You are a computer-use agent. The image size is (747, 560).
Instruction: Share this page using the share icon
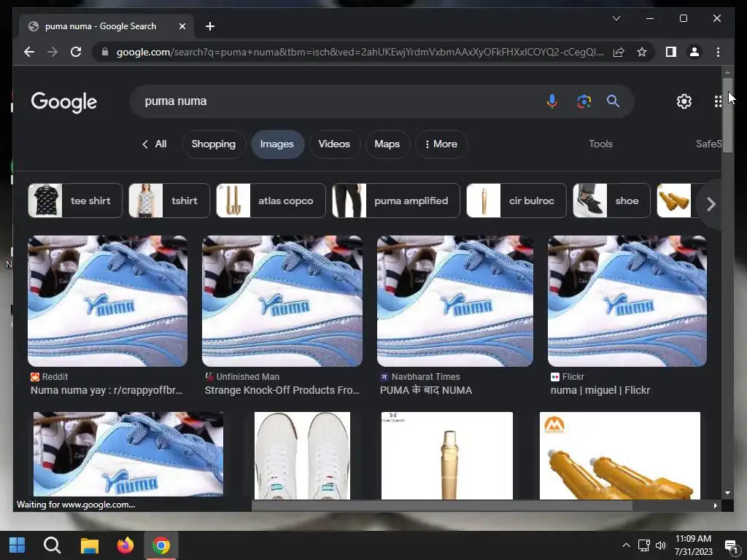pyautogui.click(x=619, y=52)
